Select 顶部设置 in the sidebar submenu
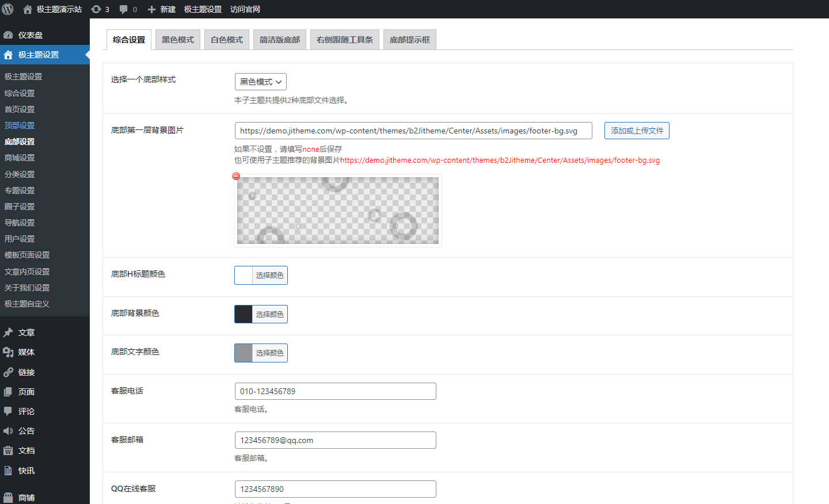The height and width of the screenshot is (504, 829). click(x=20, y=125)
